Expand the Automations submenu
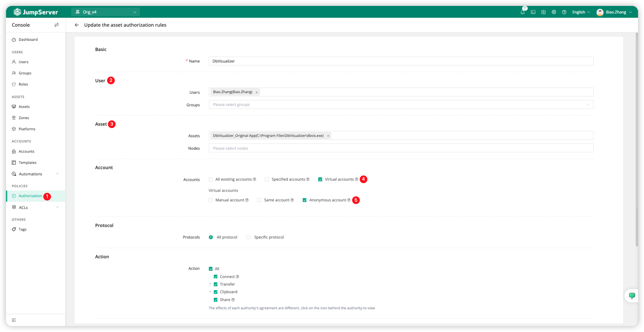Image resolution: width=644 pixels, height=332 pixels. pos(58,174)
